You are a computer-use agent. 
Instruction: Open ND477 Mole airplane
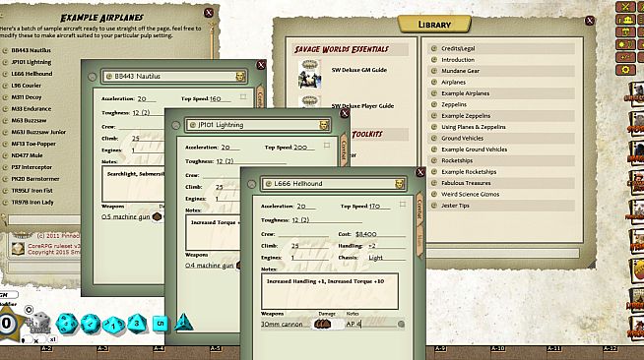pyautogui.click(x=27, y=155)
